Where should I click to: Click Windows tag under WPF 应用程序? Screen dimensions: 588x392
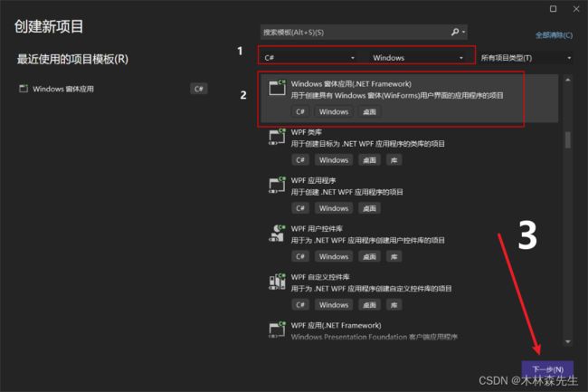click(334, 208)
